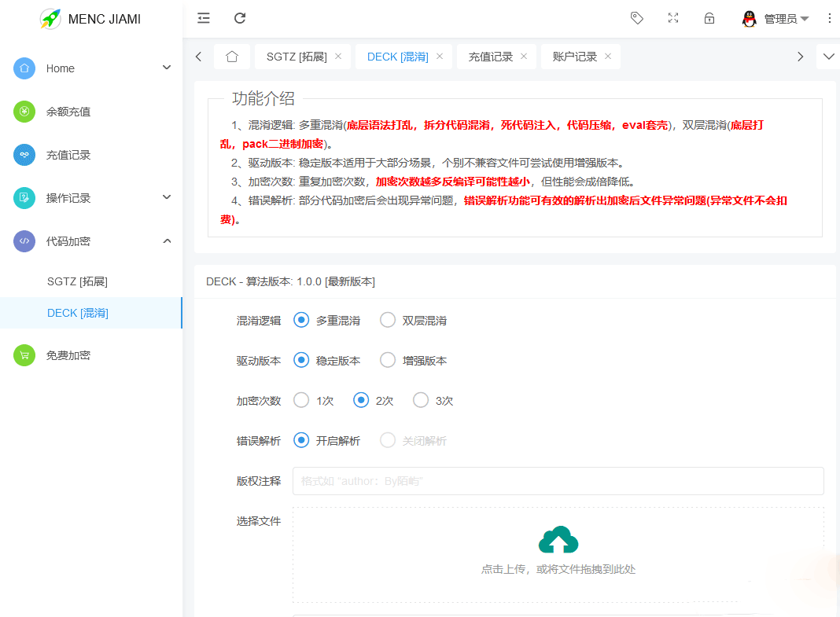This screenshot has width=840, height=617.
Task: Switch to the SGTZ [拓展] tab
Action: (x=297, y=57)
